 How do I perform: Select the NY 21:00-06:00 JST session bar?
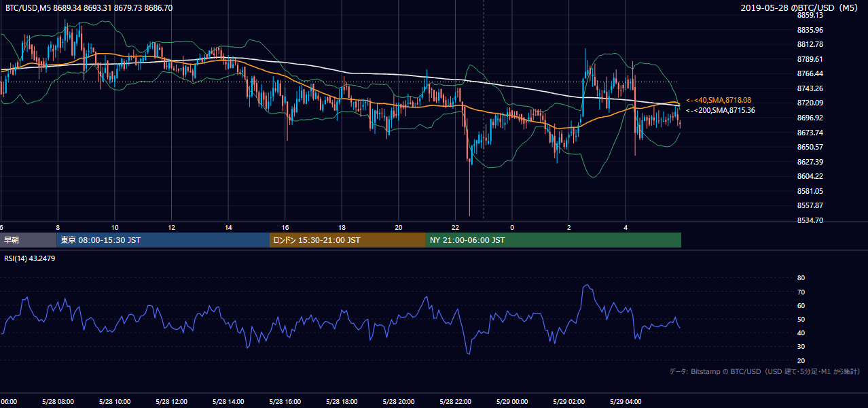coord(554,240)
